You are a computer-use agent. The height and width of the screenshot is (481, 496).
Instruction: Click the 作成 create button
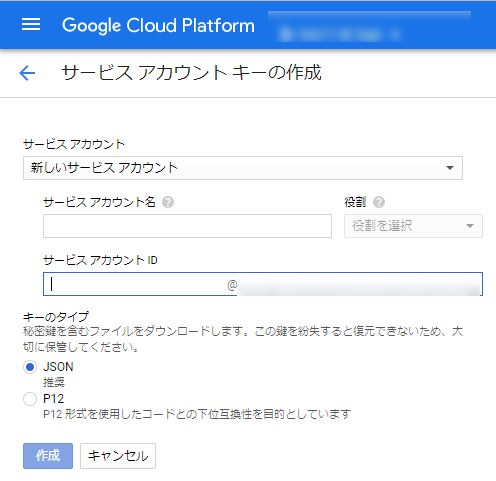pos(48,456)
